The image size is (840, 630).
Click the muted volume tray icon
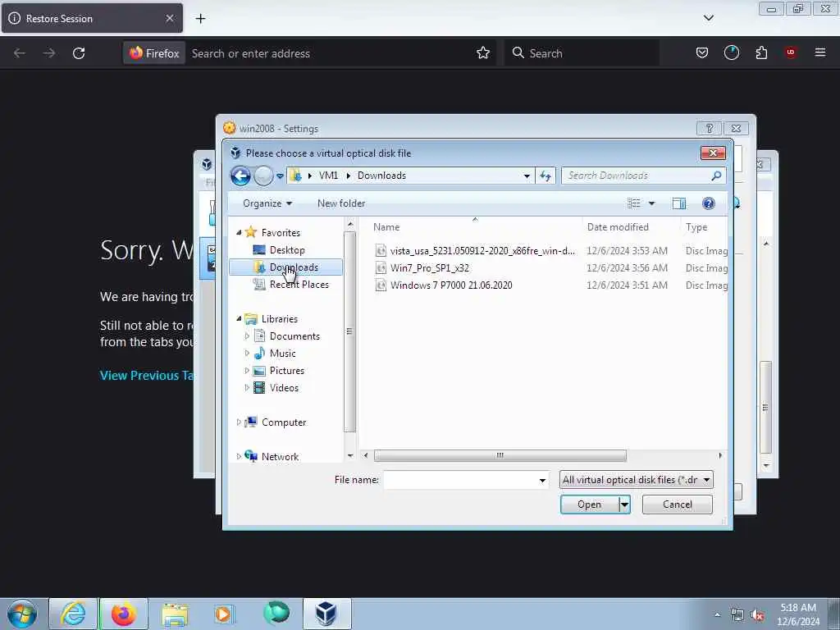[x=757, y=615]
